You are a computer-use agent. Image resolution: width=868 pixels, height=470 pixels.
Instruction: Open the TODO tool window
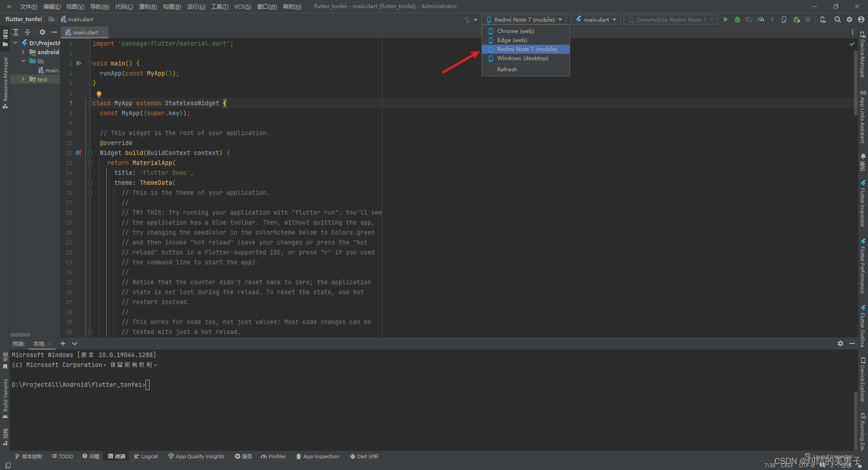pyautogui.click(x=62, y=456)
